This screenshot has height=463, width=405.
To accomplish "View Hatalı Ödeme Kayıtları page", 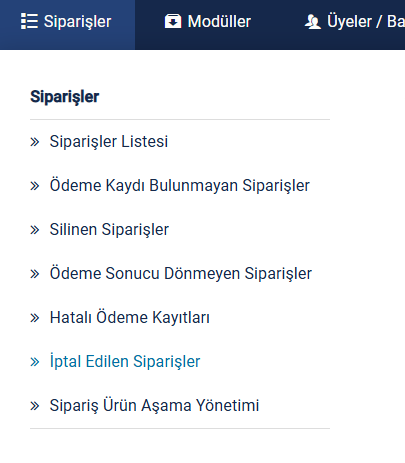I will 130,317.
